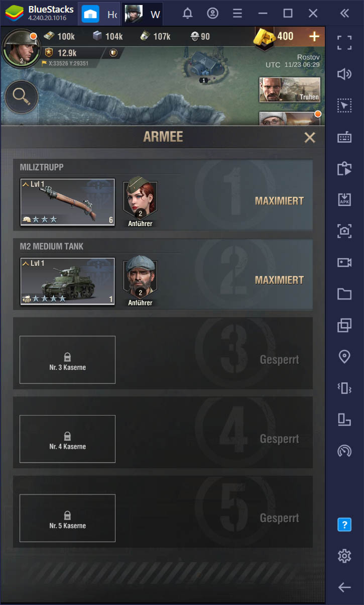Install APK from sidebar

point(344,199)
